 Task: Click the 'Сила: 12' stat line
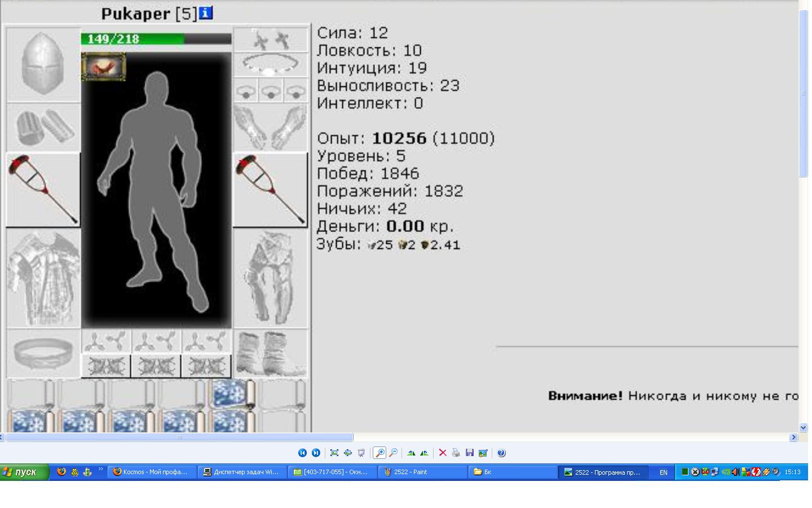point(352,33)
